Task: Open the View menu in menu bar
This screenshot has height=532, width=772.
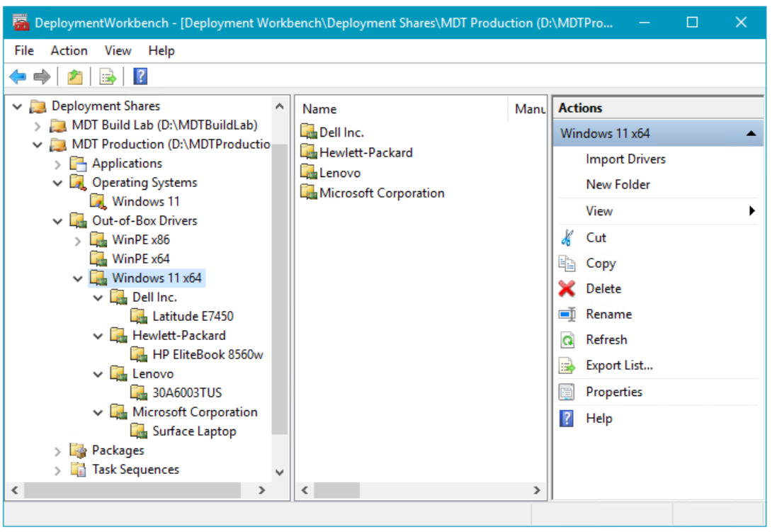Action: pyautogui.click(x=118, y=51)
